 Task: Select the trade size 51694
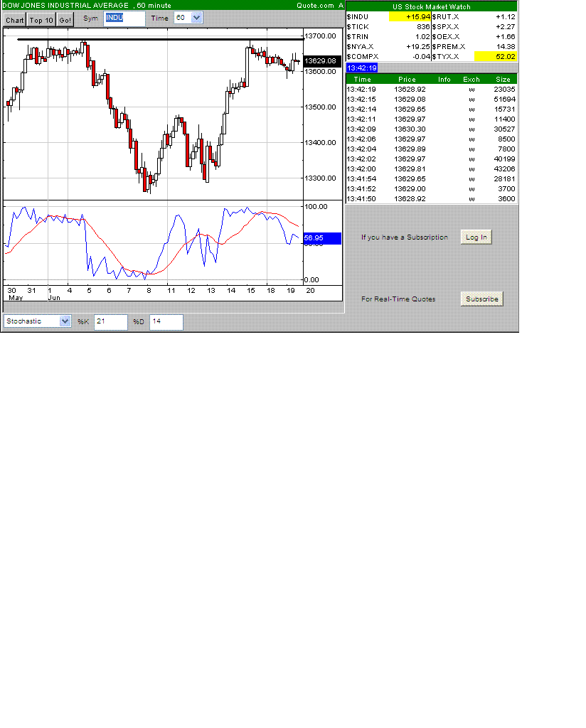point(505,100)
